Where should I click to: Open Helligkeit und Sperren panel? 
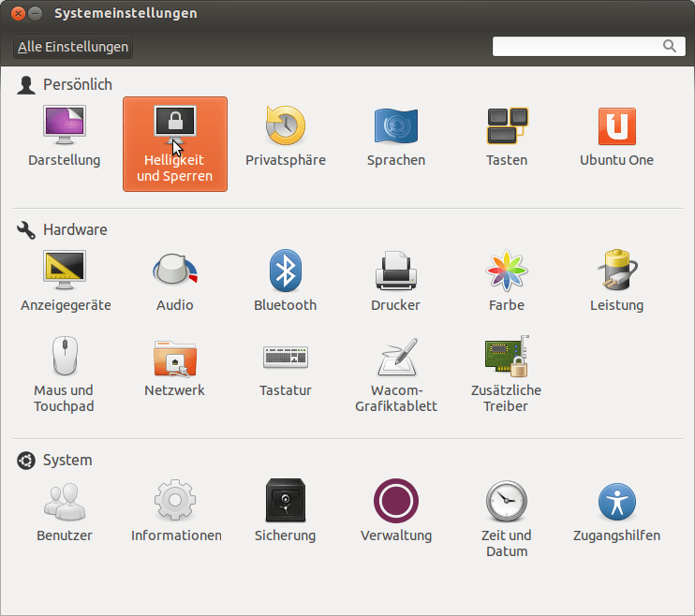175,144
